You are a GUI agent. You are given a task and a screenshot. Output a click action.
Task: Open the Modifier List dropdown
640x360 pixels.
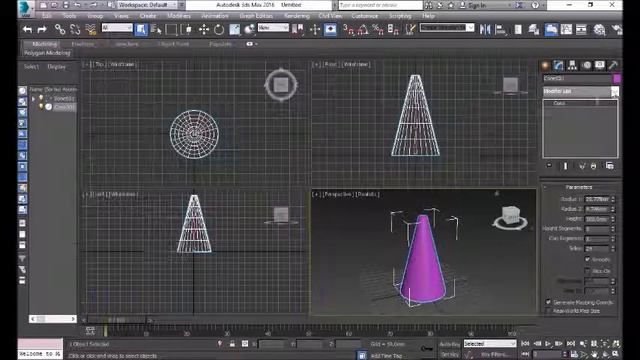click(580, 91)
